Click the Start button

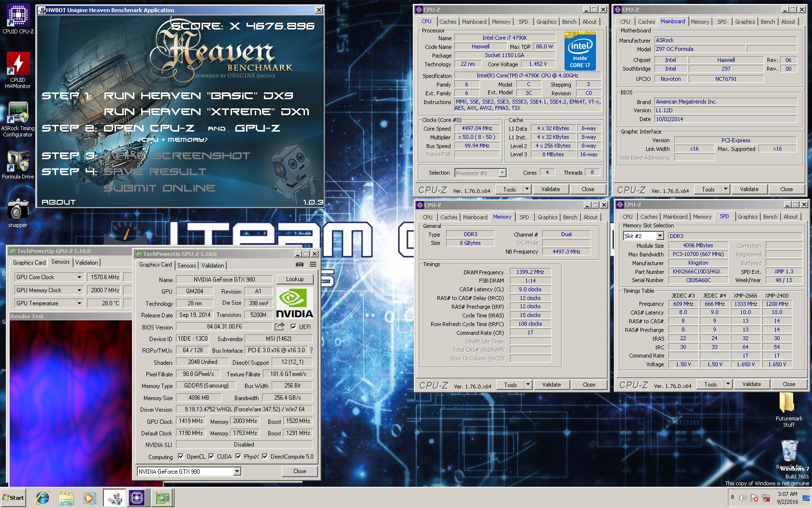point(14,498)
